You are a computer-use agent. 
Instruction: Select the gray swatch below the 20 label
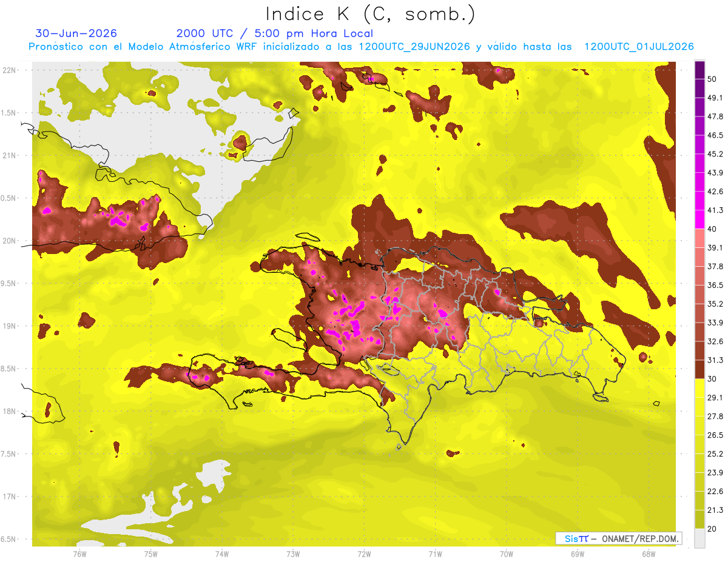[699, 538]
